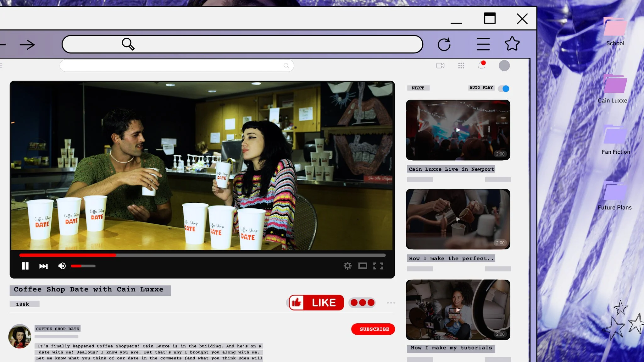Open Cain Luxxe Live in Newport thumbnail
The width and height of the screenshot is (644, 362).
[x=458, y=130]
